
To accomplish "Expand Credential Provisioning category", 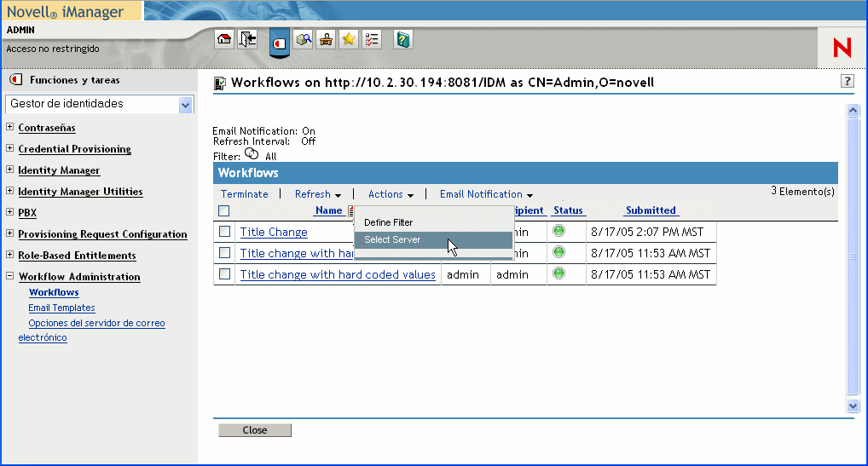I will click(10, 147).
